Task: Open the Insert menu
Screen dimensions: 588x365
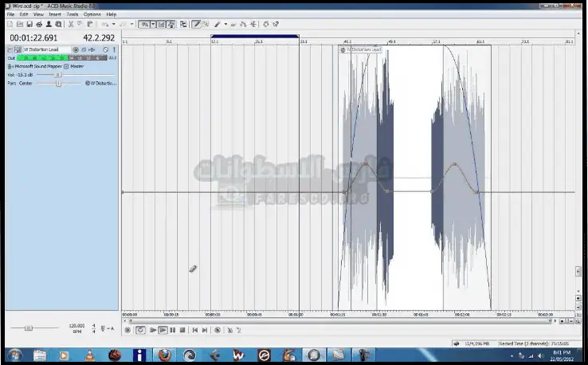Action: (x=54, y=14)
